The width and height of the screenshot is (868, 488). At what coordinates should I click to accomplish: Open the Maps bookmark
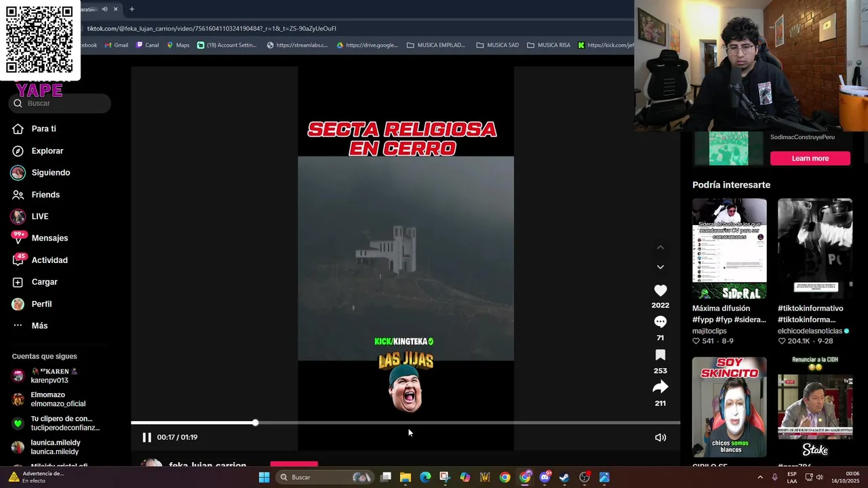click(x=178, y=45)
